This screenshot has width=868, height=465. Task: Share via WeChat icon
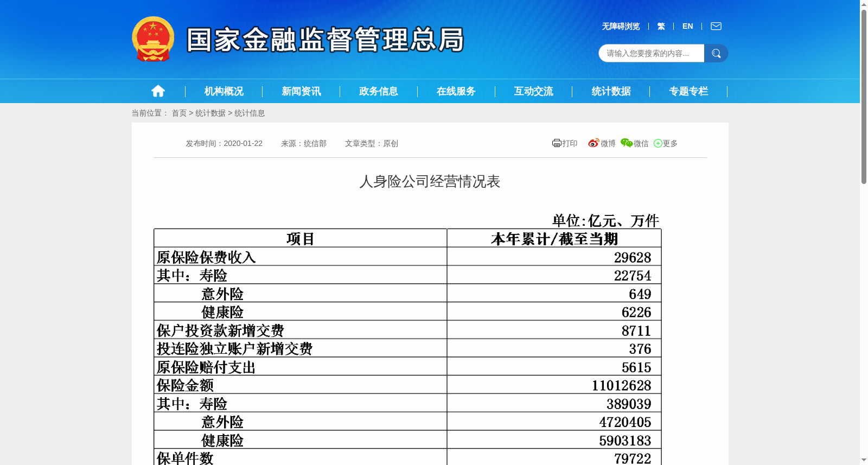pyautogui.click(x=627, y=143)
